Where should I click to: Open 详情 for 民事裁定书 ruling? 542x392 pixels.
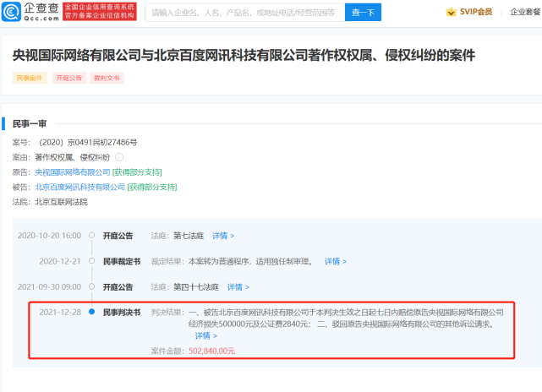[x=336, y=261]
